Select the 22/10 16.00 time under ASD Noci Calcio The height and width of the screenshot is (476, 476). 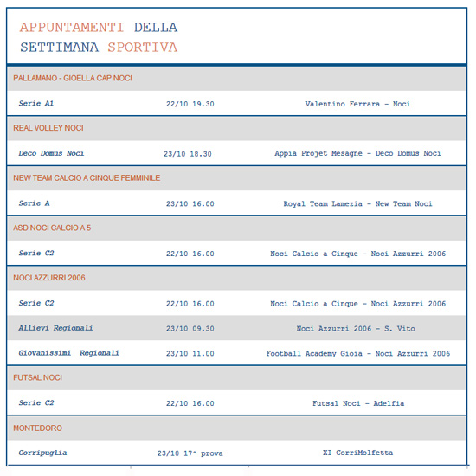[x=190, y=254]
